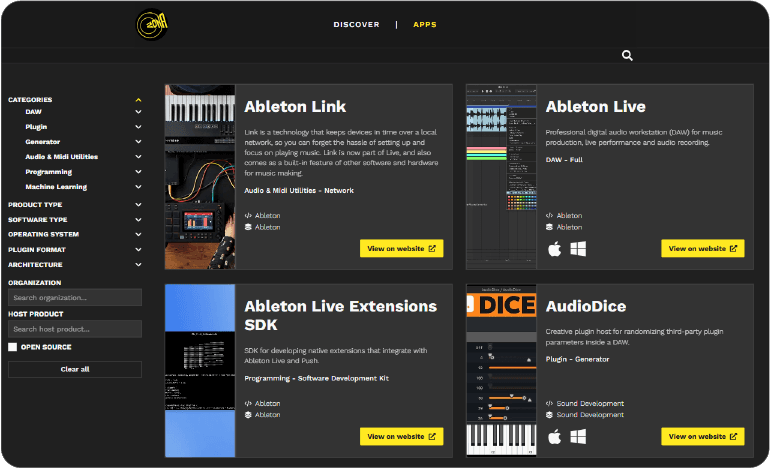Focus the Search host product field
770x468 pixels.
click(75, 329)
